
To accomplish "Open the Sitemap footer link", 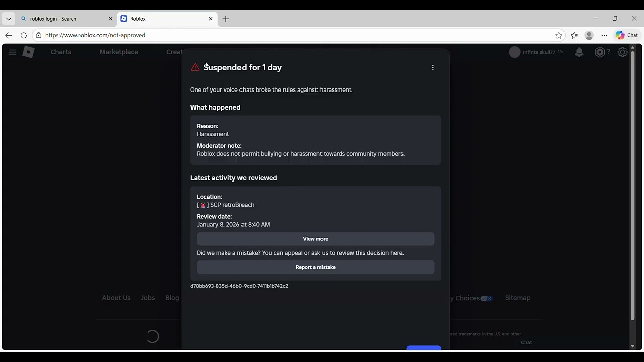I will click(518, 298).
